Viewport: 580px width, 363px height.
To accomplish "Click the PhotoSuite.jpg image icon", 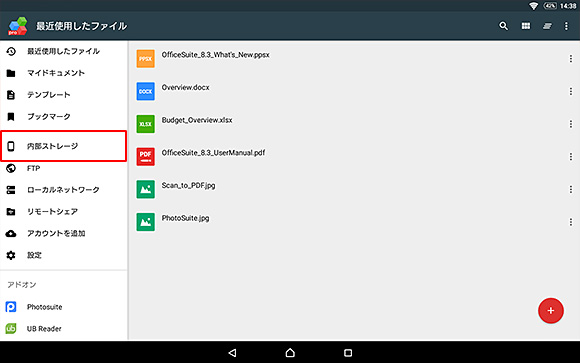I will (145, 222).
